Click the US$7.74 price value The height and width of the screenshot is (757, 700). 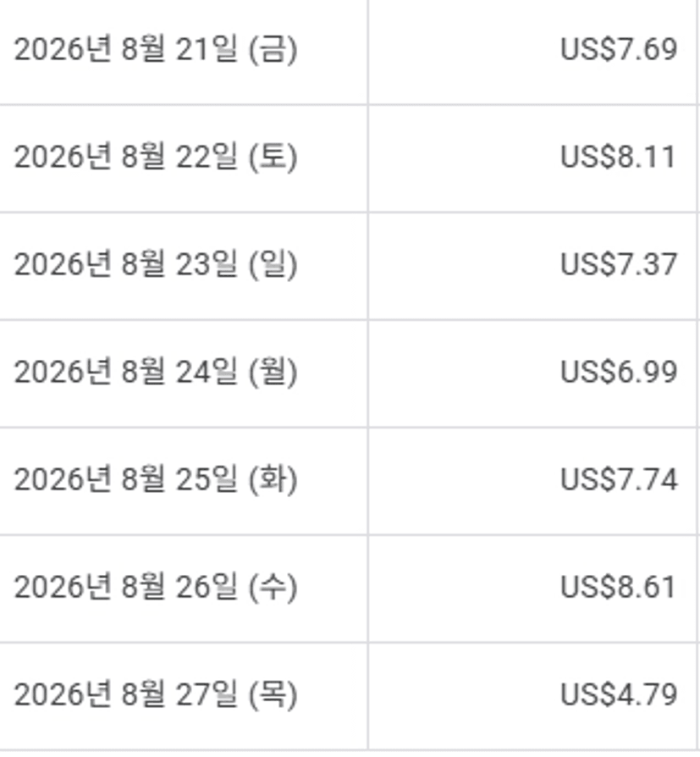[619, 480]
